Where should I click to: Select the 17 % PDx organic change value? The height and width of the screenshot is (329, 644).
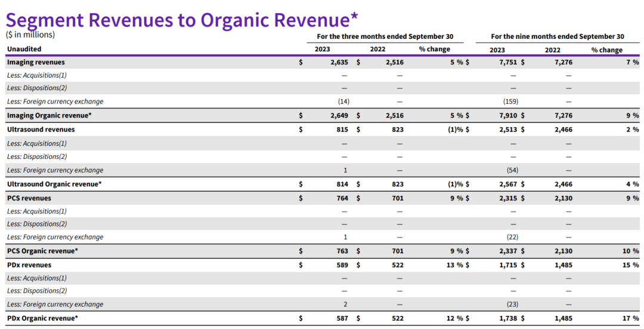tap(632, 318)
